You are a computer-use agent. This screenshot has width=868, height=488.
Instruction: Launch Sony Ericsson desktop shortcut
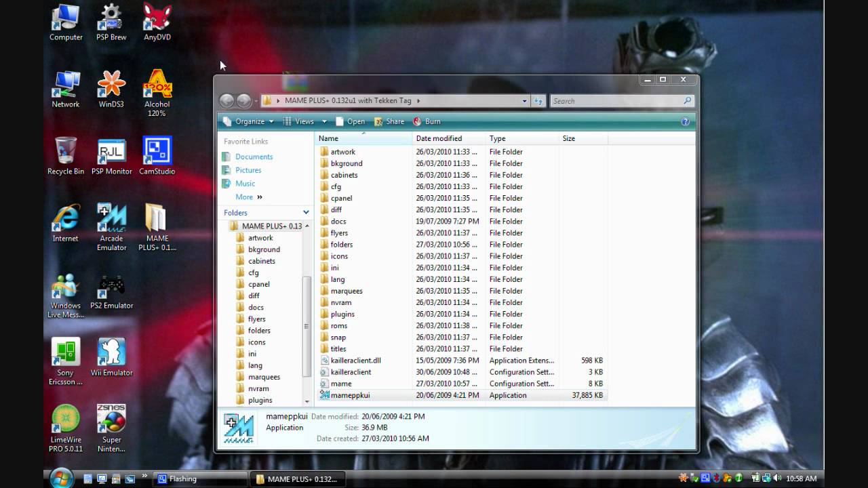[x=66, y=362]
